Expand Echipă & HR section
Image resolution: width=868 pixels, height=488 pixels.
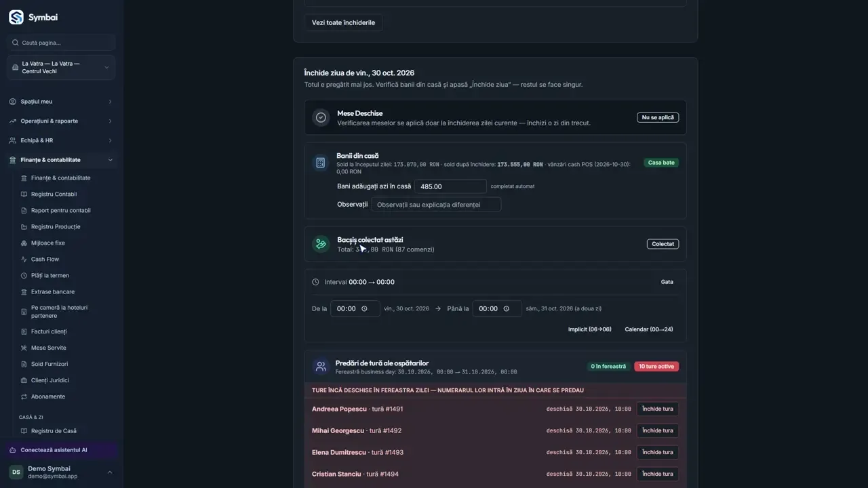tap(61, 140)
